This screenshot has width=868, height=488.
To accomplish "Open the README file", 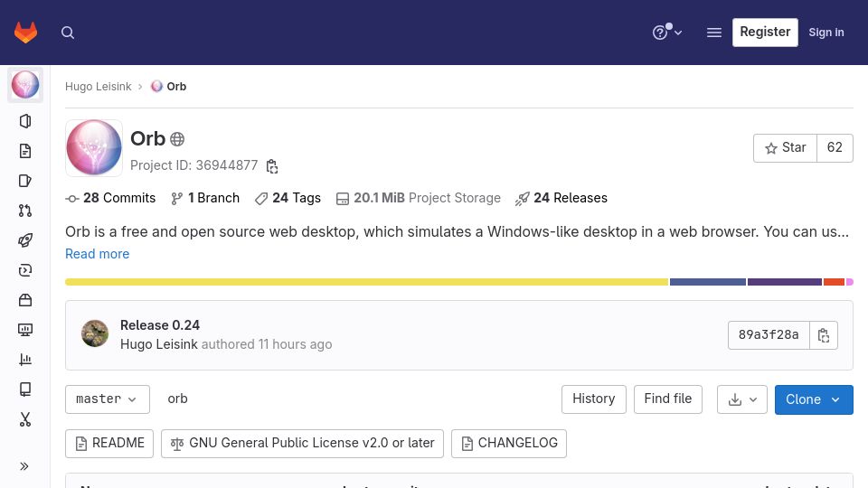I will pyautogui.click(x=109, y=444).
